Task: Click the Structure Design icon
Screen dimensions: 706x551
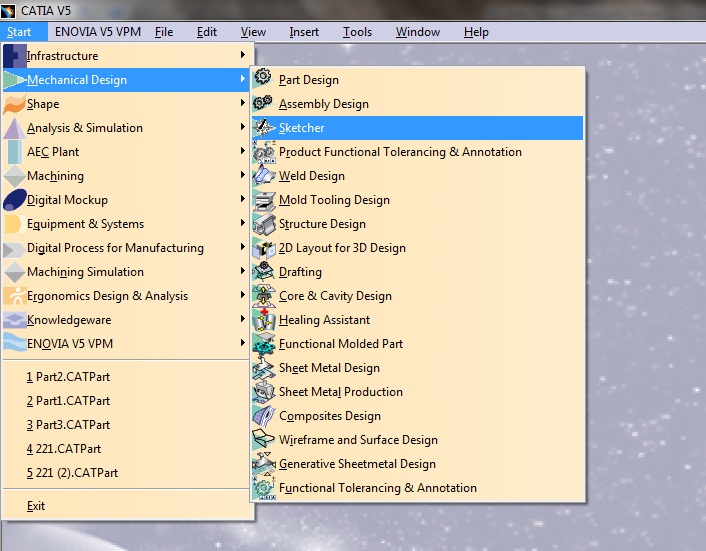Action: pyautogui.click(x=263, y=224)
